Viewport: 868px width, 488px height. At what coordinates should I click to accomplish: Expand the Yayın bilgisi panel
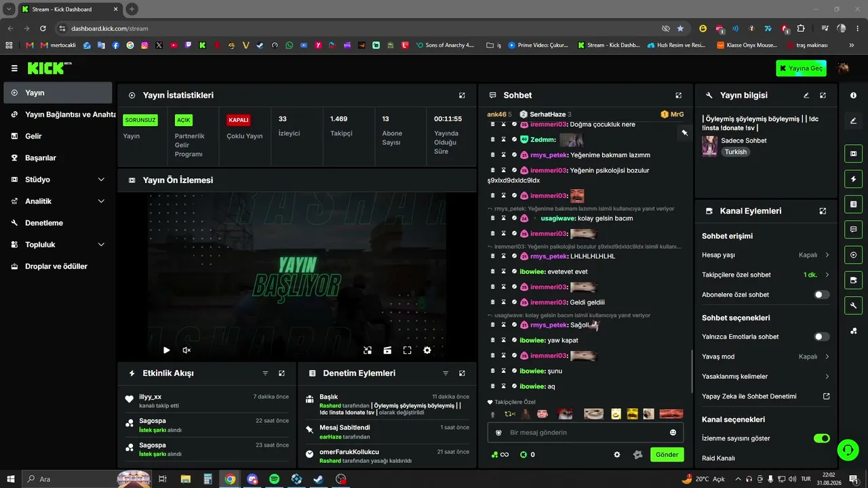823,96
